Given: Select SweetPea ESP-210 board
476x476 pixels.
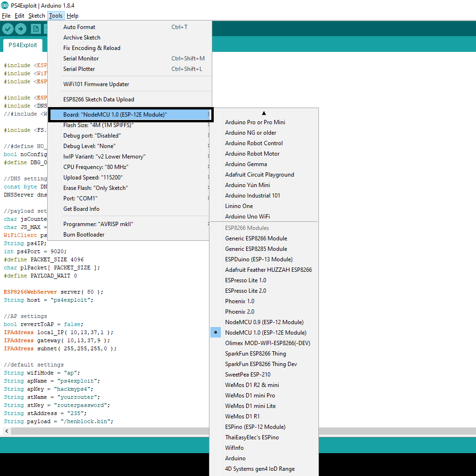Looking at the screenshot, I should 264,374.
